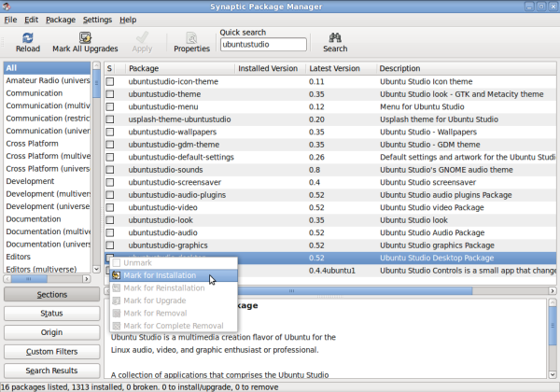Viewport: 560px width, 392px height.
Task: Click the icon beside Mark for Installation
Action: [x=116, y=275]
